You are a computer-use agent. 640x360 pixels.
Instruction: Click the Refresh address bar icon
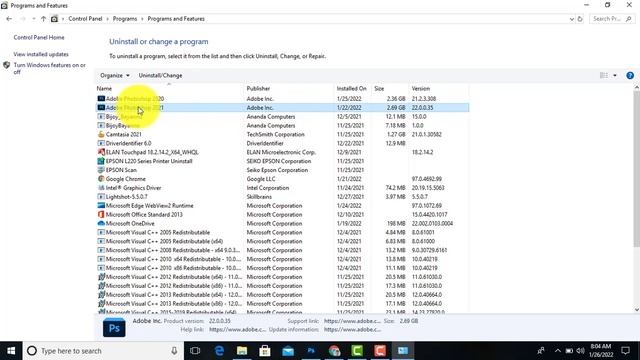tap(580, 19)
